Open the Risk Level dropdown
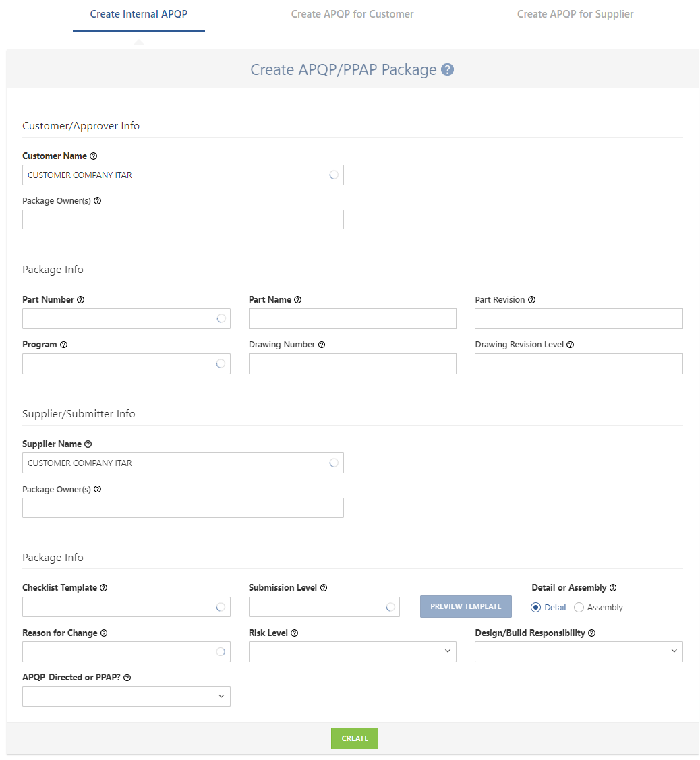700x760 pixels. pos(353,651)
